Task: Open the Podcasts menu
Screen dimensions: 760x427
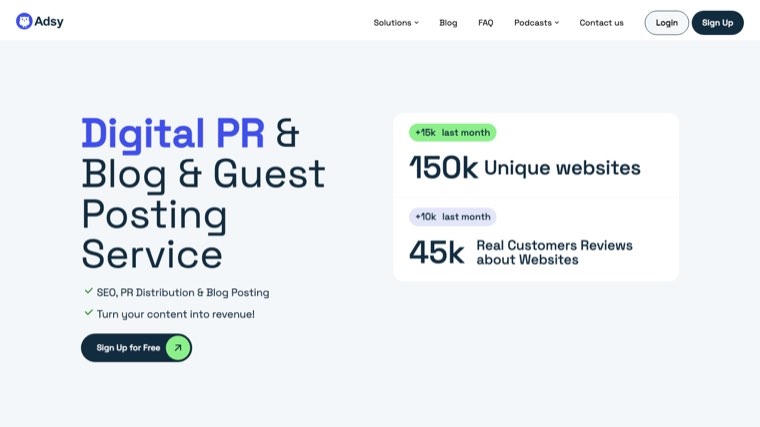Action: pyautogui.click(x=537, y=23)
